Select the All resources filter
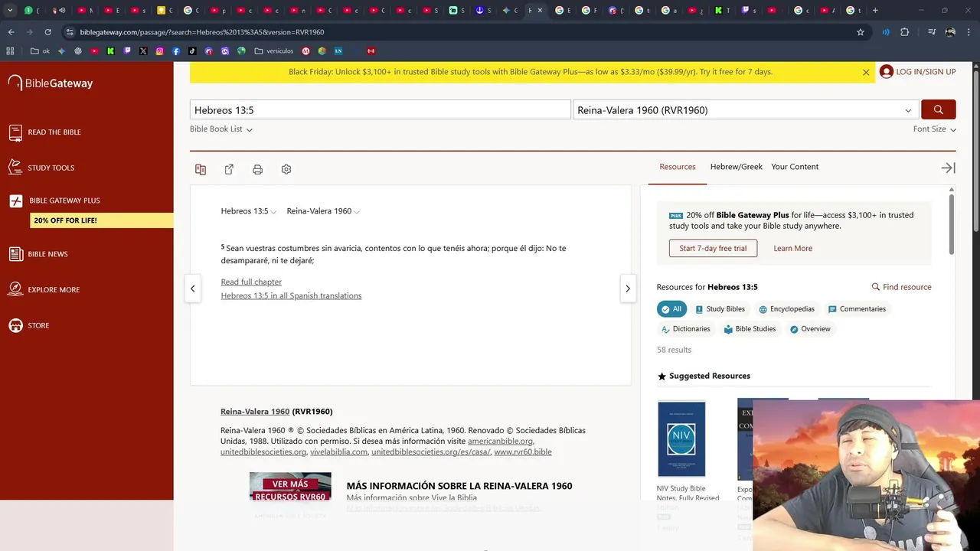 tap(671, 309)
